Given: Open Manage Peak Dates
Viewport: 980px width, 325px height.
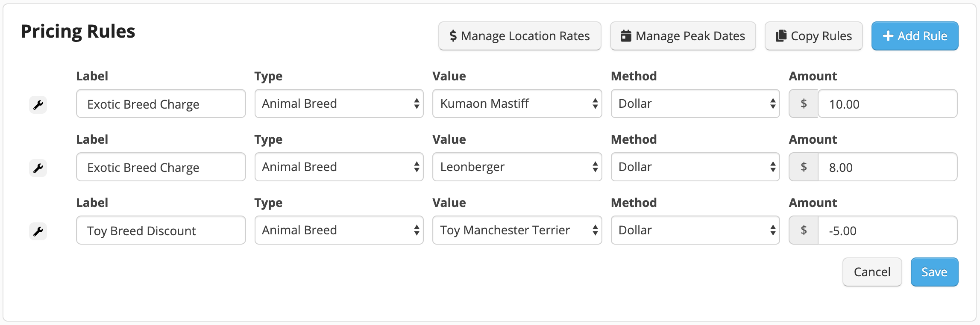Looking at the screenshot, I should tap(682, 36).
